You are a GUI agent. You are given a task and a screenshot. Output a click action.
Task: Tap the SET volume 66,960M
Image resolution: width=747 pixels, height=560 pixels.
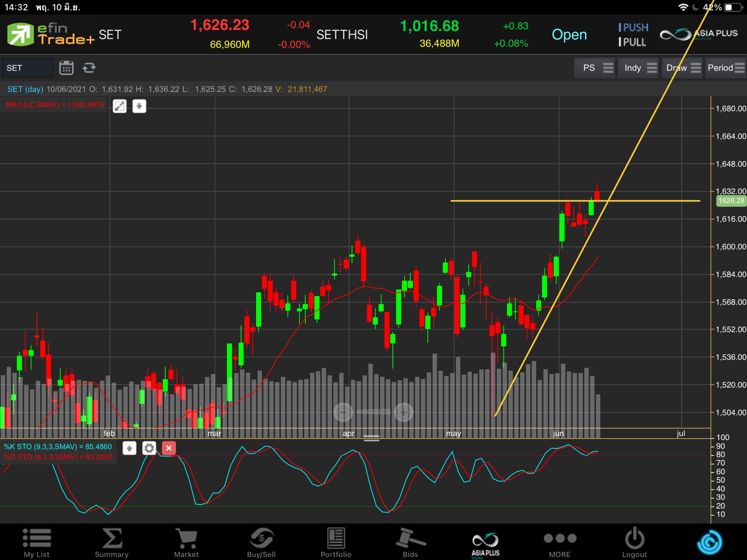click(230, 44)
